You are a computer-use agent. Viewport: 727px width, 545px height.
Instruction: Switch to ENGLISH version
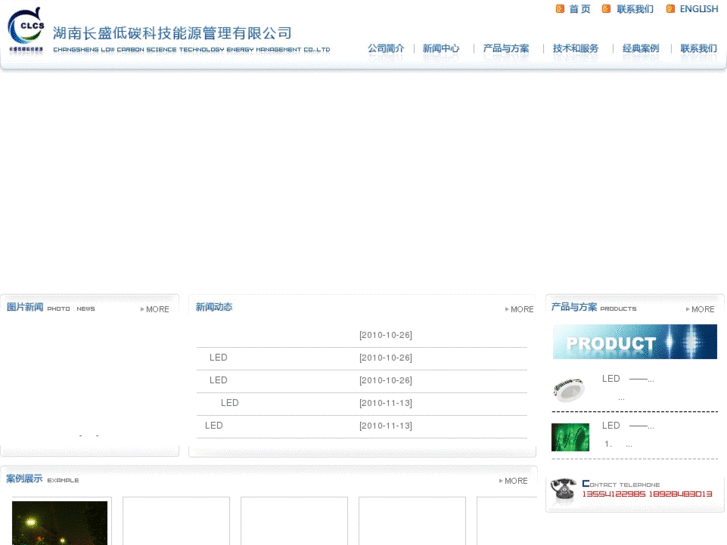(x=699, y=9)
